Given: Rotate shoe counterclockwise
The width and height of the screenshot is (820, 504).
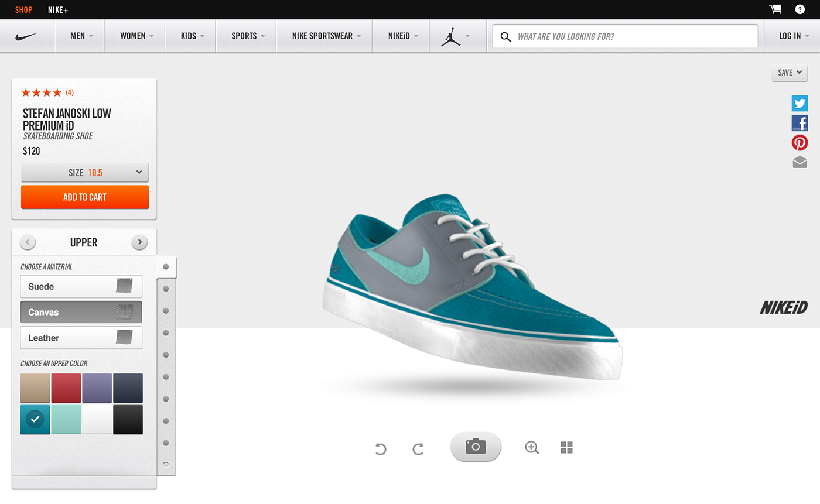Looking at the screenshot, I should pyautogui.click(x=381, y=449).
